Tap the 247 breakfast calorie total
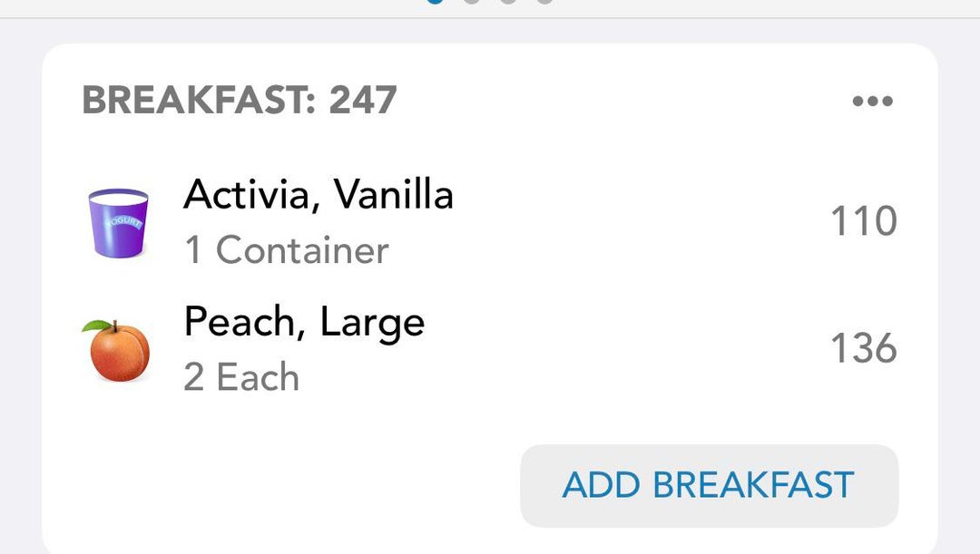Image resolution: width=980 pixels, height=554 pixels. coord(363,101)
